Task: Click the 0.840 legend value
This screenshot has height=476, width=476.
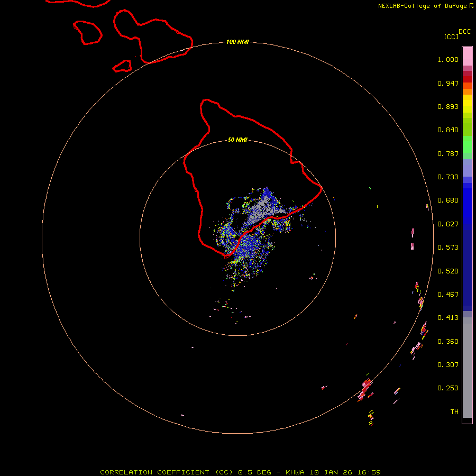Action: coord(448,130)
